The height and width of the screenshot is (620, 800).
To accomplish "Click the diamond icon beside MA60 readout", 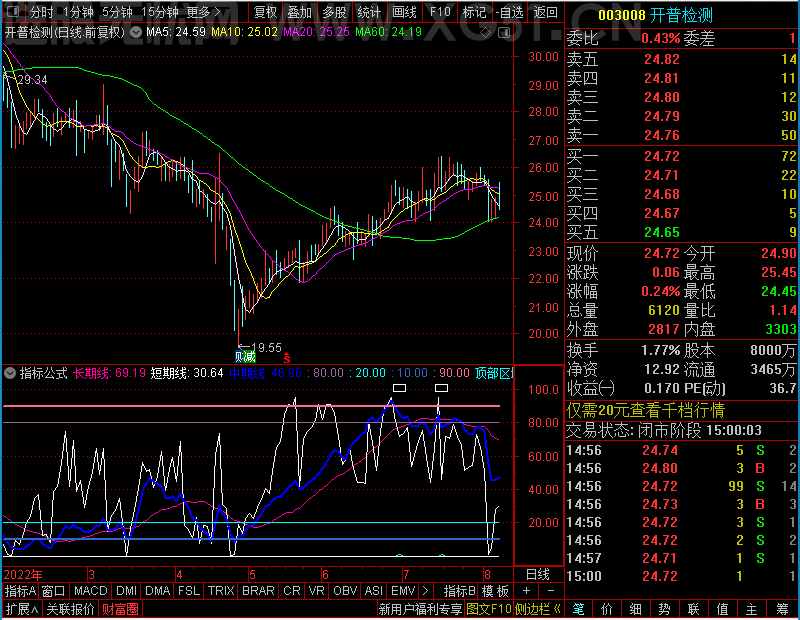I will (x=486, y=33).
